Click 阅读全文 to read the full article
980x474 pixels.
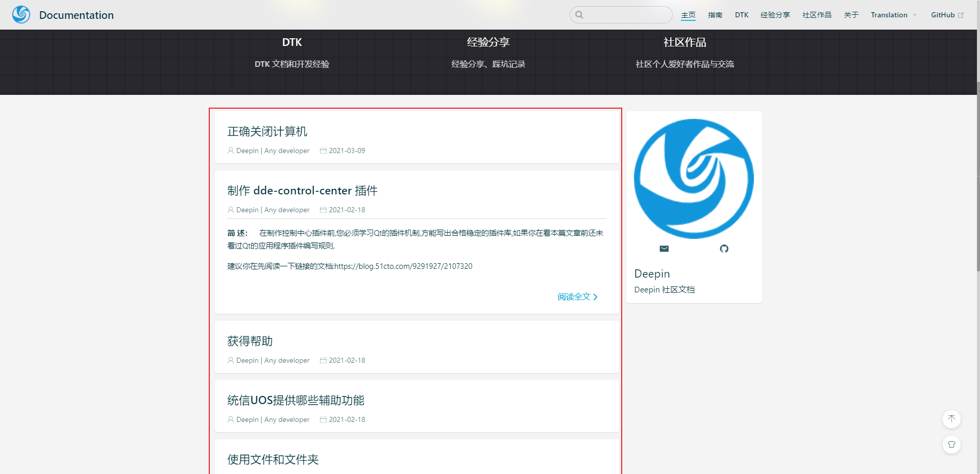[x=577, y=297]
